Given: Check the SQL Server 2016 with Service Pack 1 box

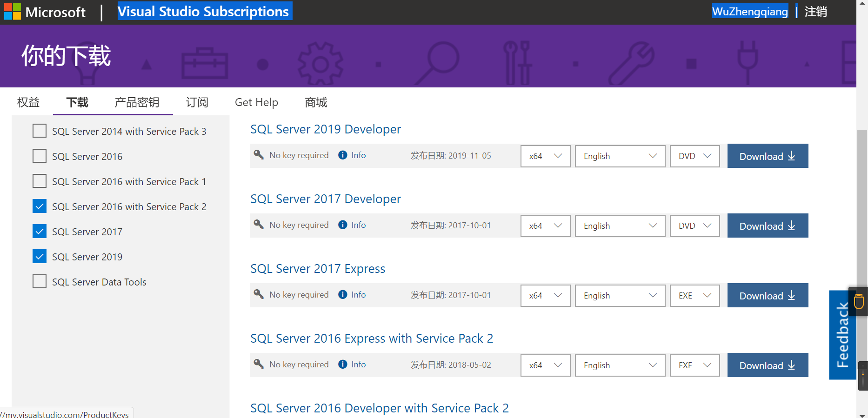Looking at the screenshot, I should coord(40,181).
